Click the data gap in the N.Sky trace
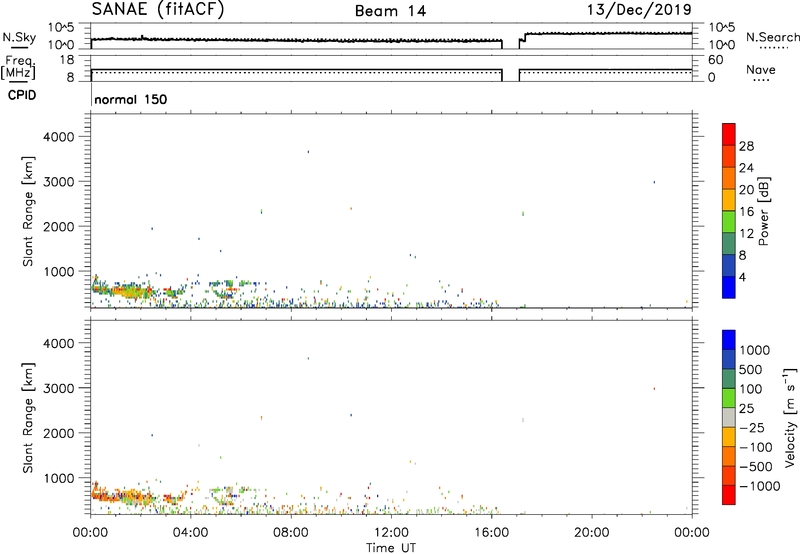Screen dimensions: 800x554 (511, 43)
